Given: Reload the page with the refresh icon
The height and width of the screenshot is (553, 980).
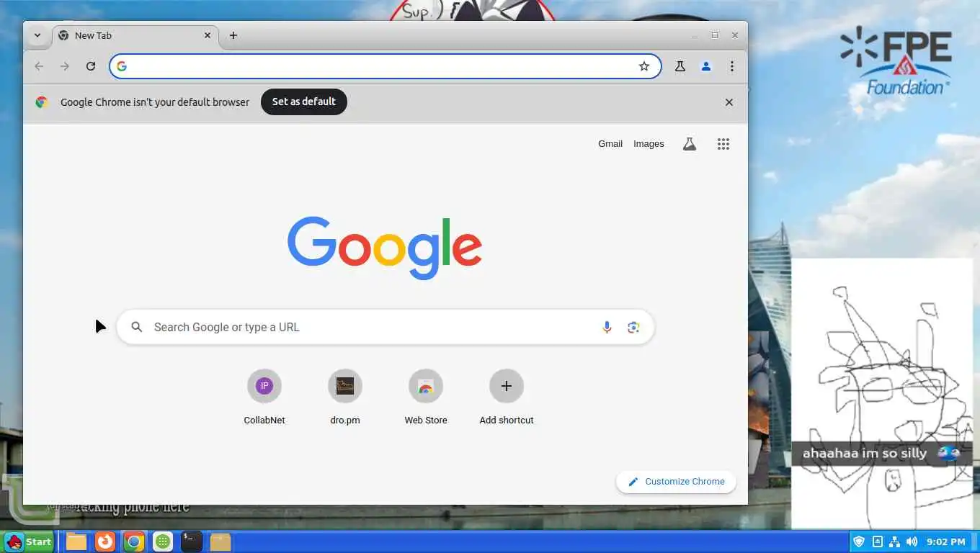Looking at the screenshot, I should tap(91, 66).
